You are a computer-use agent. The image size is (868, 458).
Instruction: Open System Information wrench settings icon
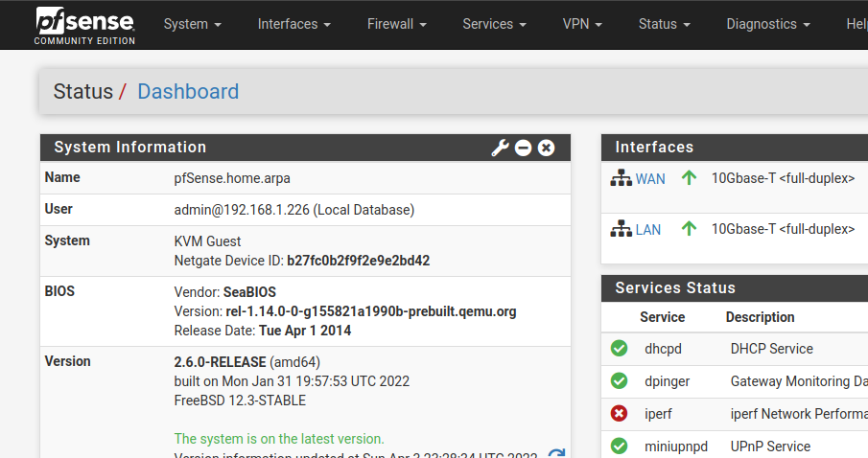(500, 148)
